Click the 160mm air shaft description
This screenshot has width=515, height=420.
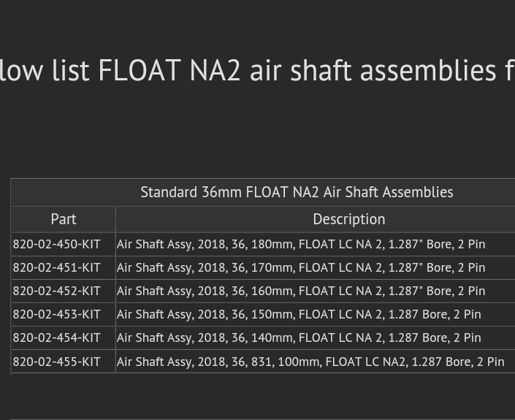tap(300, 291)
